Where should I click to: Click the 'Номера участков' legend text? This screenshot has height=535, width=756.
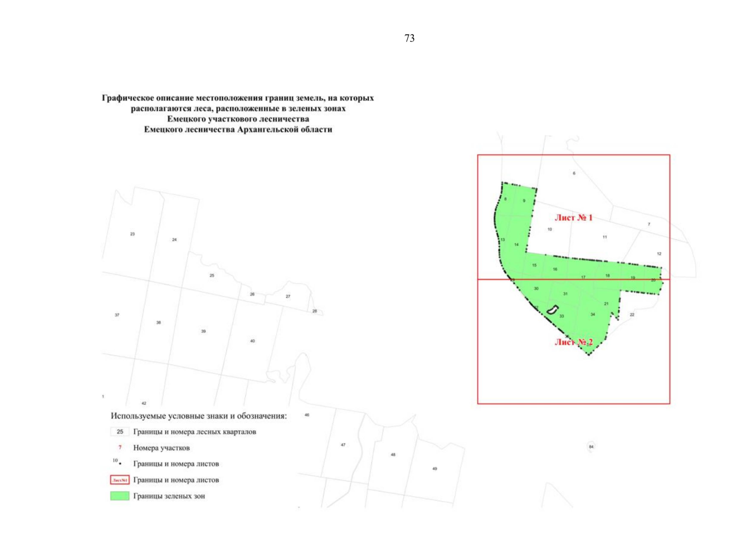point(161,448)
